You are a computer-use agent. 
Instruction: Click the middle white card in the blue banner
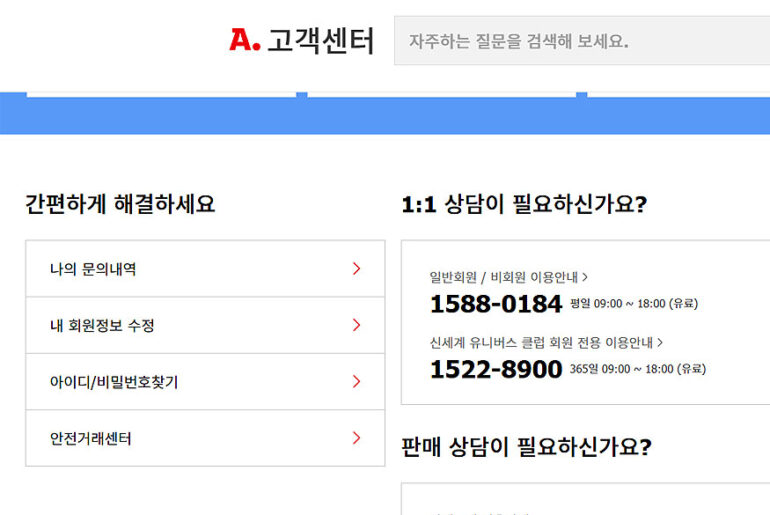441,94
